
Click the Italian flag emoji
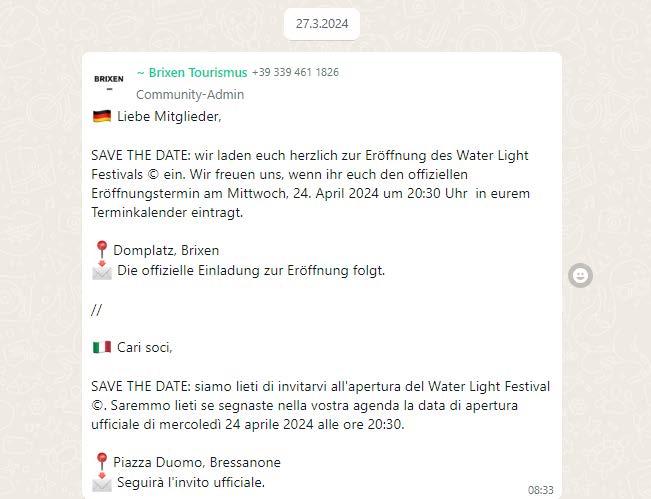click(101, 348)
